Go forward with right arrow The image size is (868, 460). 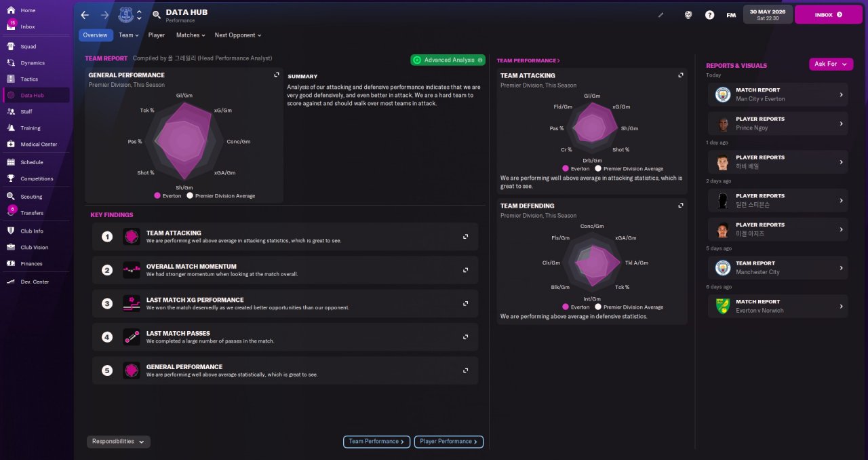point(104,14)
